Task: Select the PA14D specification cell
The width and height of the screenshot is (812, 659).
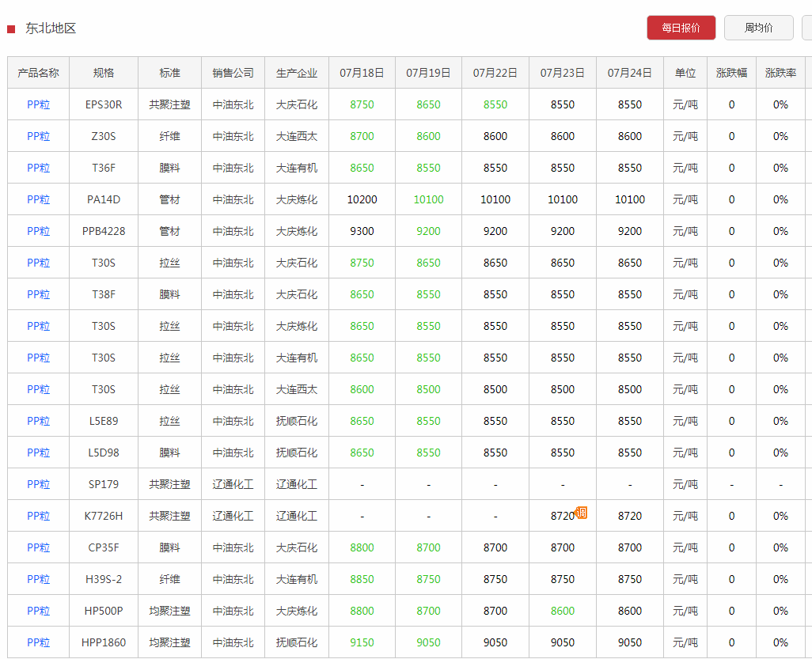Action: pos(104,199)
